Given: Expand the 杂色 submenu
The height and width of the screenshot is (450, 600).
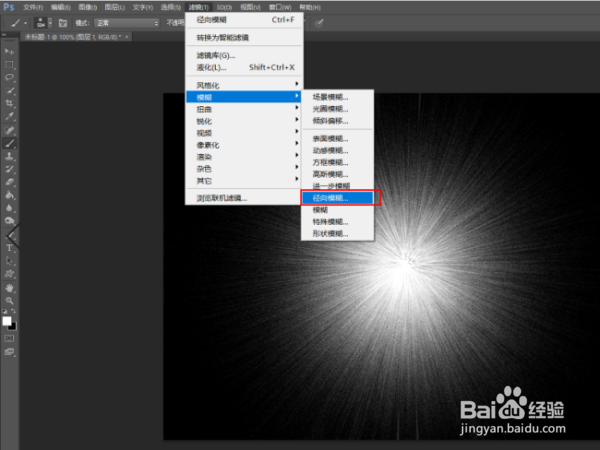Looking at the screenshot, I should (x=244, y=168).
